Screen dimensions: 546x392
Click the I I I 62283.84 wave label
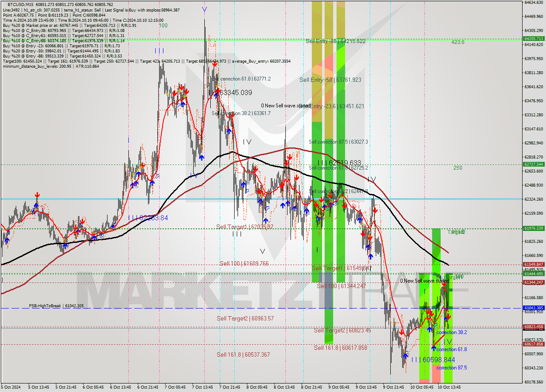[148, 218]
